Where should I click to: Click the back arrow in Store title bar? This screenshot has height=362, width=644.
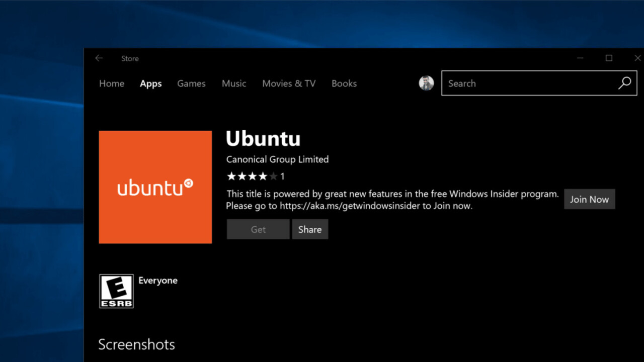99,58
